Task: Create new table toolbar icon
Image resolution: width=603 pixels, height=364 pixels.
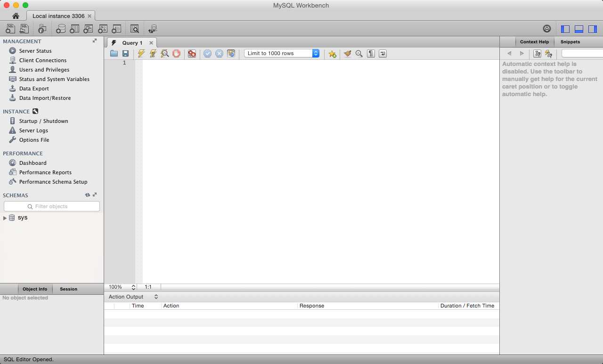Action: point(74,29)
